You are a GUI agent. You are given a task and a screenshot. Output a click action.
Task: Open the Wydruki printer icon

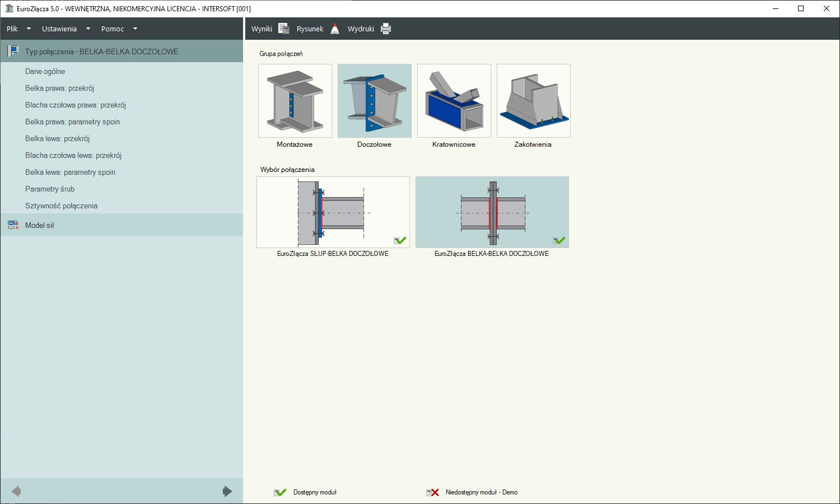[x=386, y=29]
